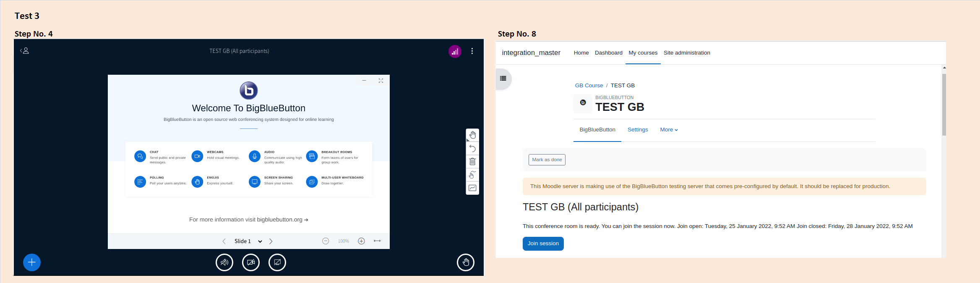The height and width of the screenshot is (283, 980).
Task: Click the TEST GB breadcrumb text
Action: click(623, 85)
